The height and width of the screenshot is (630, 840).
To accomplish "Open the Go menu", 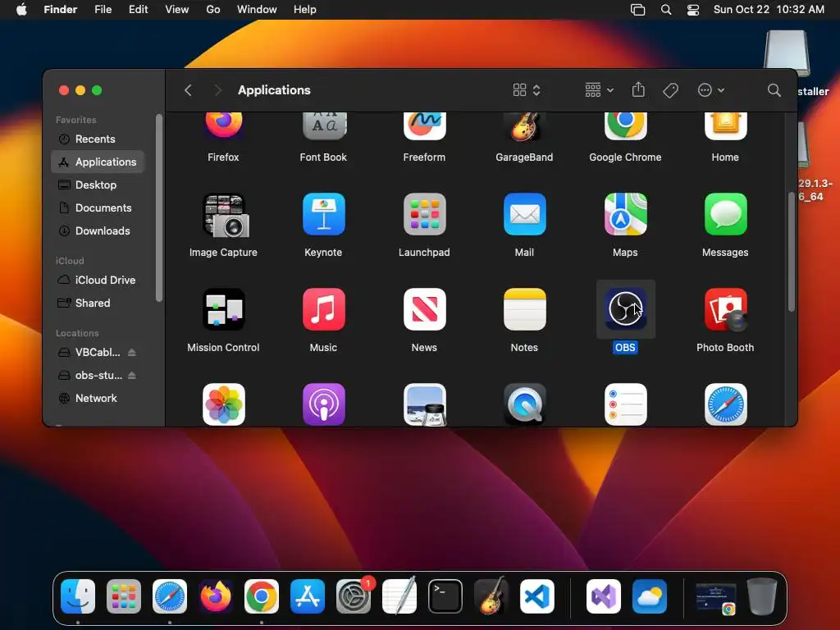I will tap(213, 10).
